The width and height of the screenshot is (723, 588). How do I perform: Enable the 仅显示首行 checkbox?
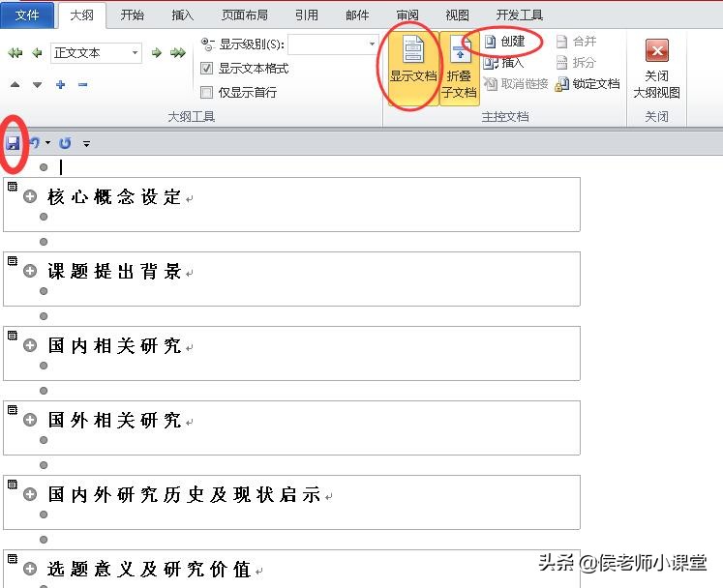click(x=206, y=93)
